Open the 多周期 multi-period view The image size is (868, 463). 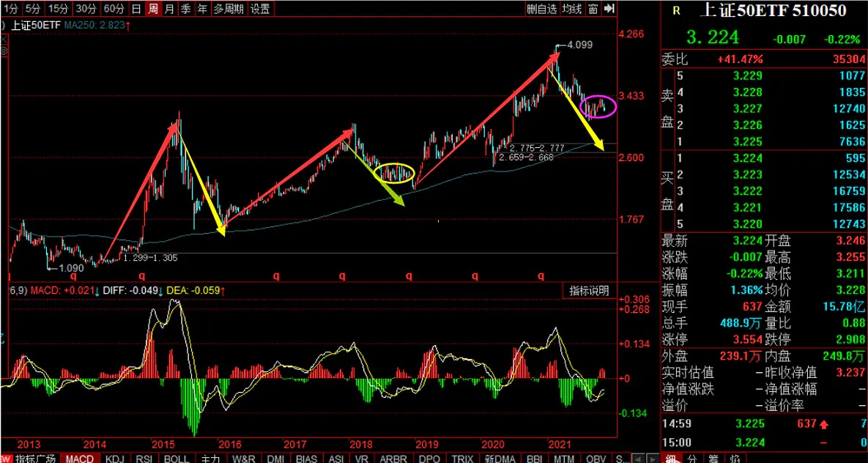[x=229, y=8]
